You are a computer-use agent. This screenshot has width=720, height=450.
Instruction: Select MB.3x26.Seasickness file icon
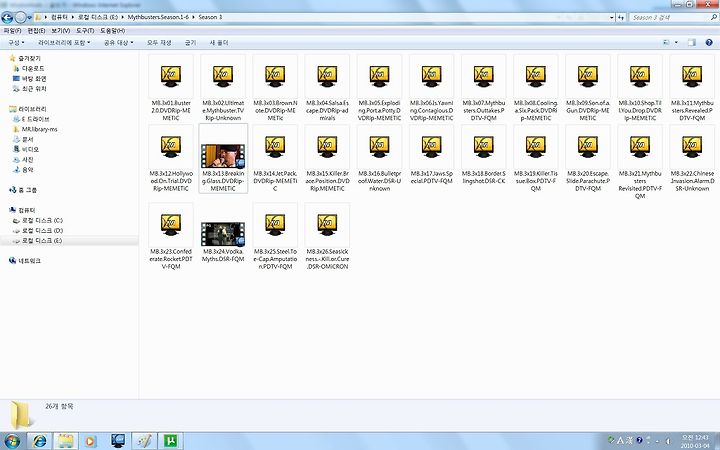pyautogui.click(x=327, y=225)
